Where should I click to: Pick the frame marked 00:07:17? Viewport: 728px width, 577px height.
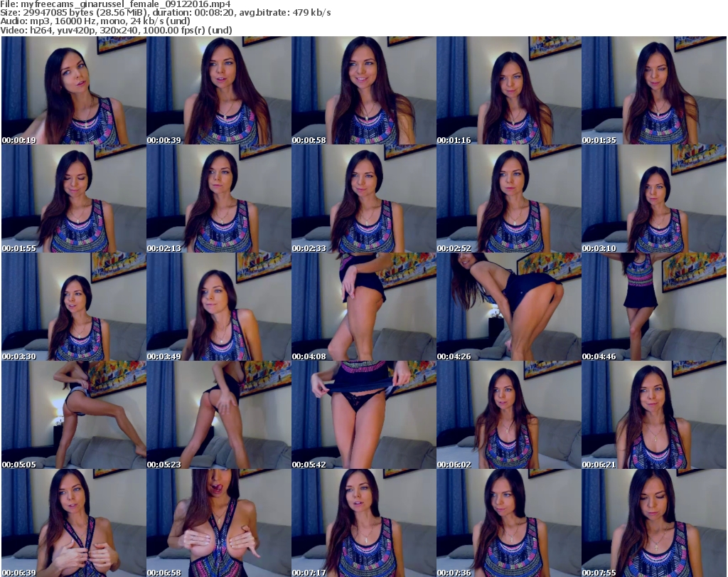click(363, 523)
